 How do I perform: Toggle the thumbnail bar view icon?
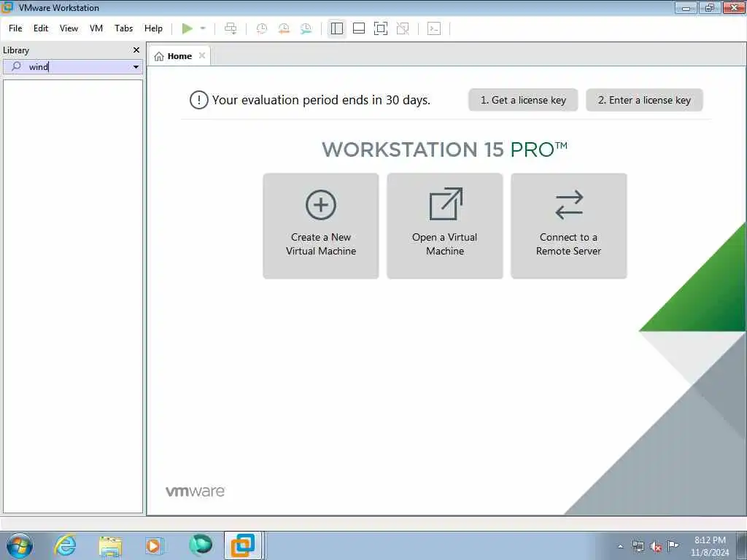[x=359, y=28]
